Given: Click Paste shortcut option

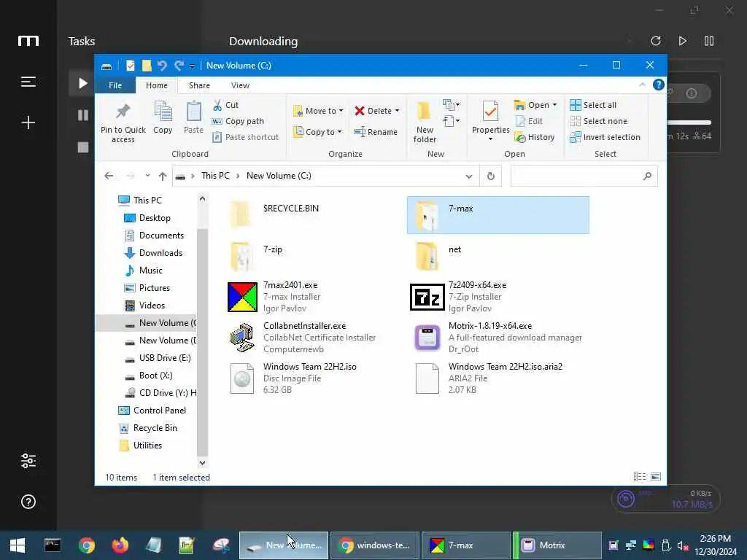Looking at the screenshot, I should (245, 137).
